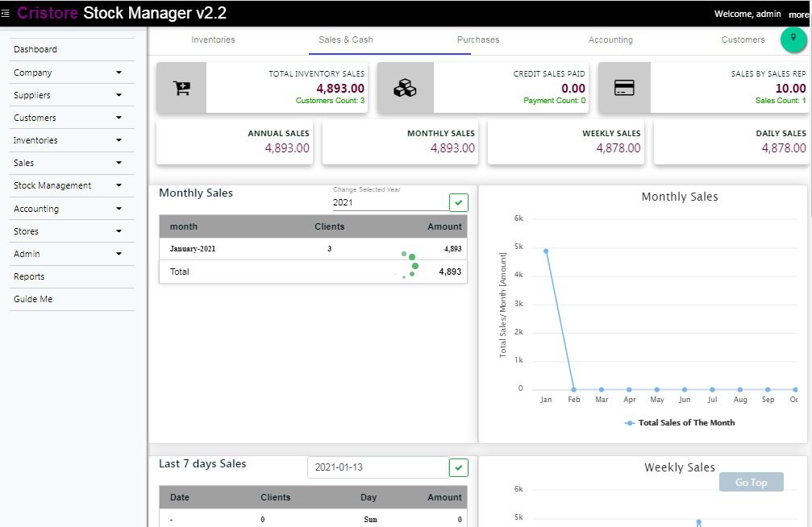Click the more option in header

click(x=798, y=15)
